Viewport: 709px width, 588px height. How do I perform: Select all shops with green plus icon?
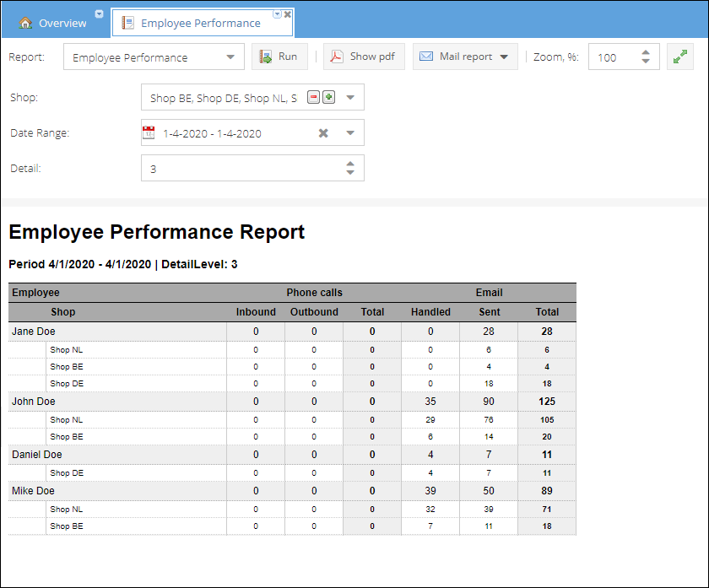328,97
